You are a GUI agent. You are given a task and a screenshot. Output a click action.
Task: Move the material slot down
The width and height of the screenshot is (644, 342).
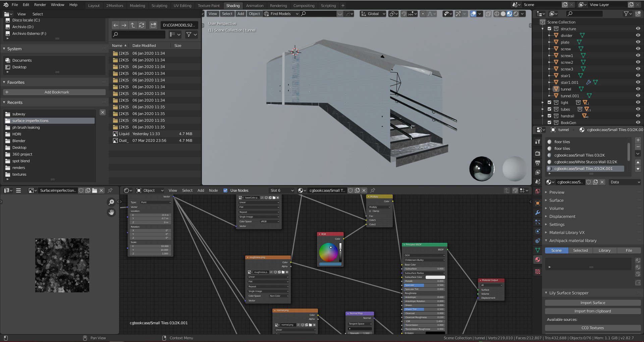coord(638,169)
